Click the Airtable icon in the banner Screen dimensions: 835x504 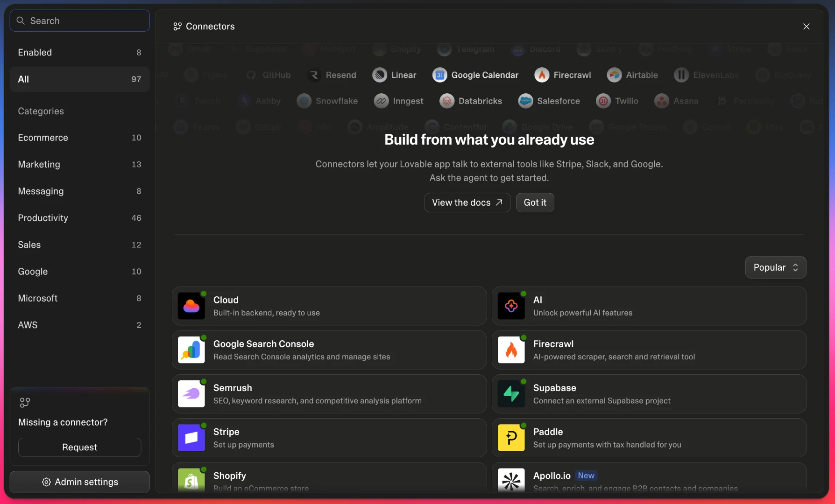(614, 75)
